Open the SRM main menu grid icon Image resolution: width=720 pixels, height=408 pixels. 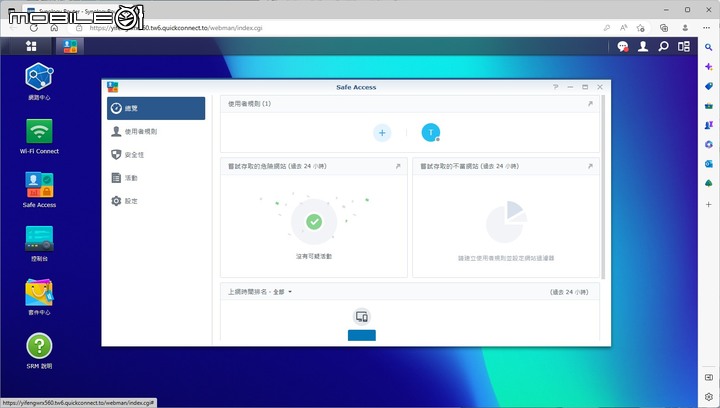click(31, 46)
